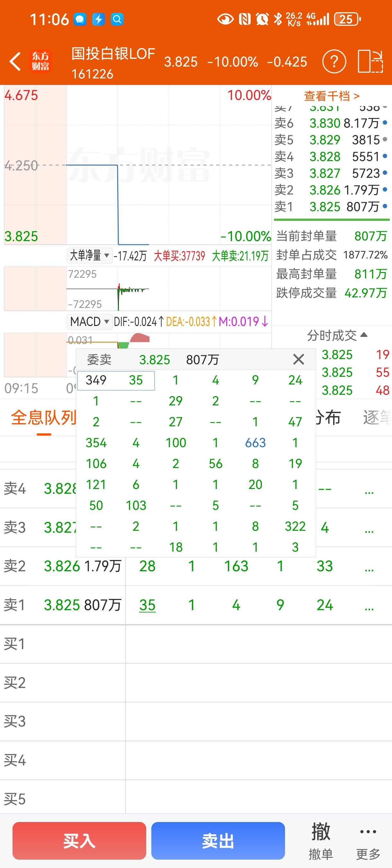Tap the eye comfort status icon

[225, 19]
